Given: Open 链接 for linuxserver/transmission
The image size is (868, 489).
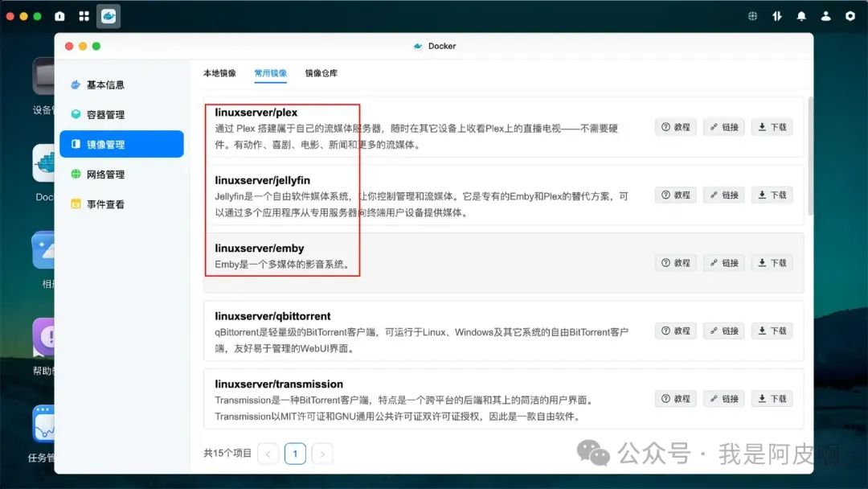Looking at the screenshot, I should pyautogui.click(x=724, y=399).
